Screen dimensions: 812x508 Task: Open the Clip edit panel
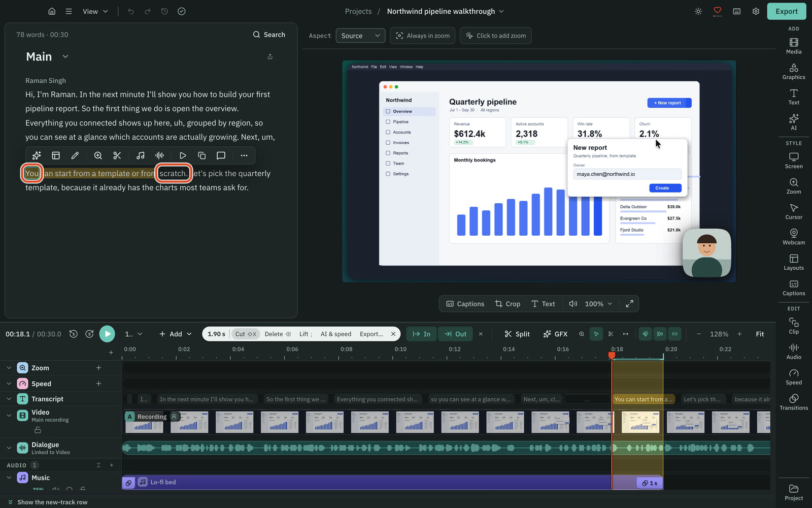(794, 326)
